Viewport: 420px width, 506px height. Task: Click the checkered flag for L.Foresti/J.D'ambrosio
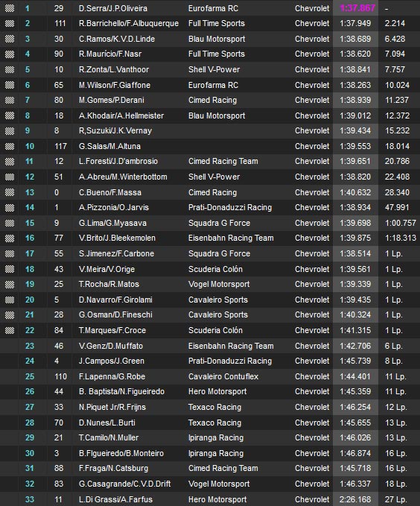[10, 162]
